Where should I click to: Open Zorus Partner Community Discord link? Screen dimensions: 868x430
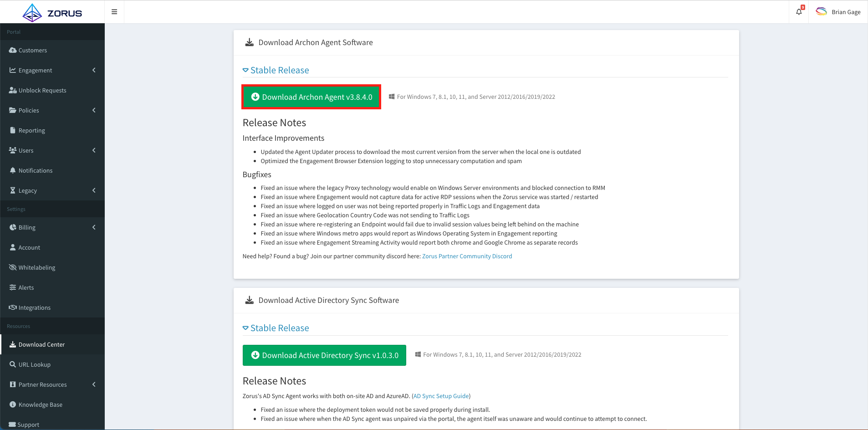[x=467, y=256]
